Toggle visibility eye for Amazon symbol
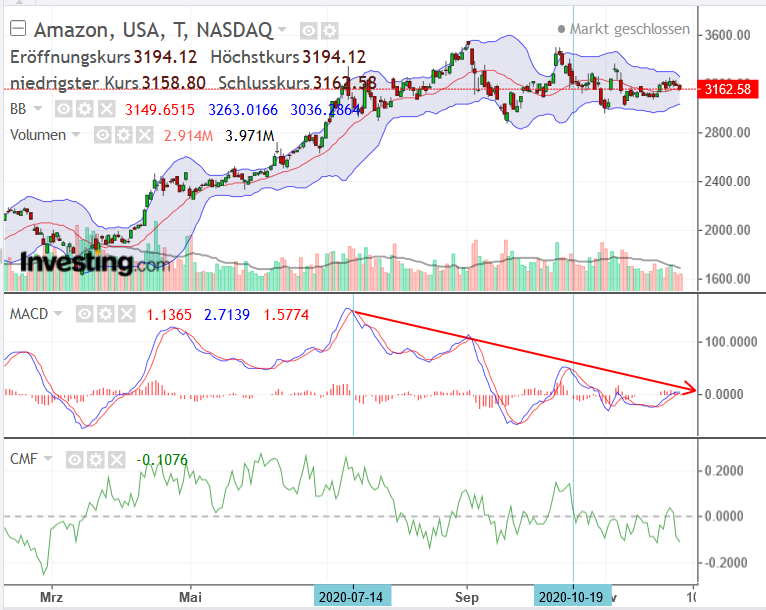This screenshot has width=766, height=610. click(x=308, y=31)
